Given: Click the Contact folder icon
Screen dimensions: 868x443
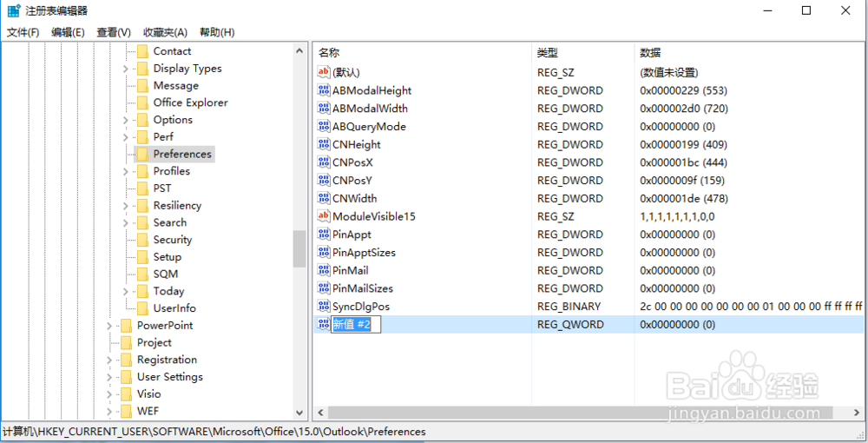Looking at the screenshot, I should point(143,51).
